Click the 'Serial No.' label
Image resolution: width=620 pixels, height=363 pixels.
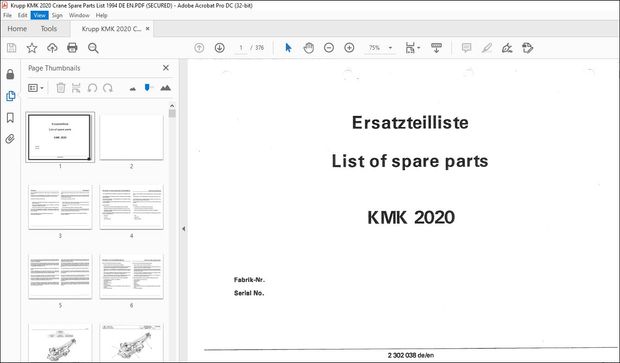tap(249, 293)
